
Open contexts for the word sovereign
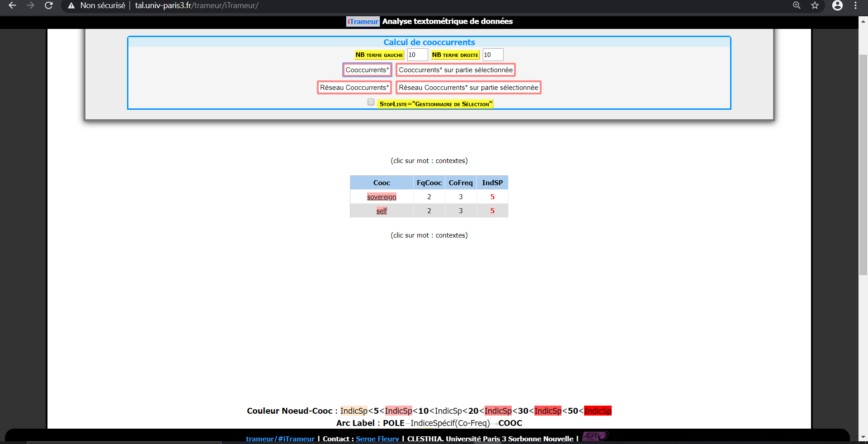[x=382, y=197]
